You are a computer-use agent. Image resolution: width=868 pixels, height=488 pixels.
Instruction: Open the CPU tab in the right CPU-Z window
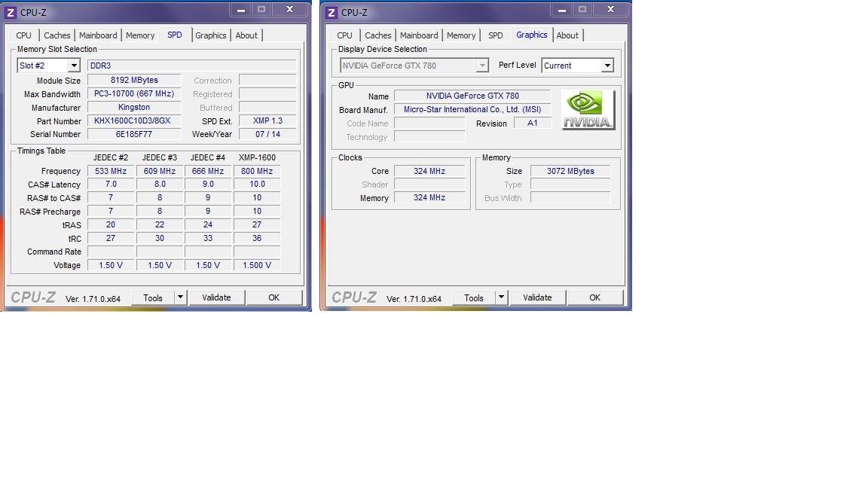(345, 35)
